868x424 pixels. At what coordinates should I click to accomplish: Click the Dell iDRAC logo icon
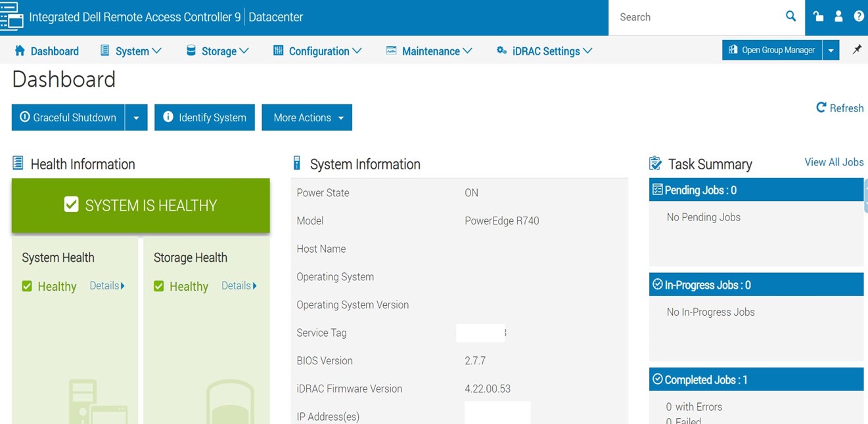tap(12, 16)
